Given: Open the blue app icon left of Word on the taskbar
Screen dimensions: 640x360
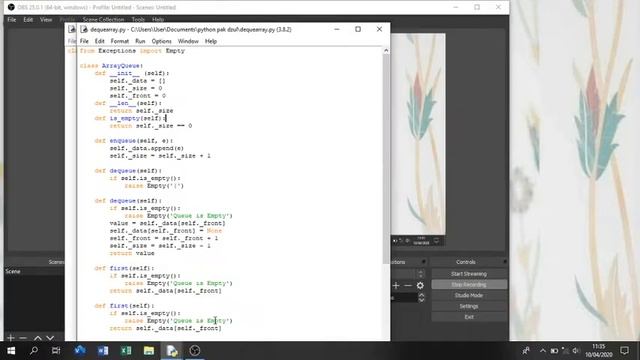Looking at the screenshot, I should pyautogui.click(x=80, y=351).
